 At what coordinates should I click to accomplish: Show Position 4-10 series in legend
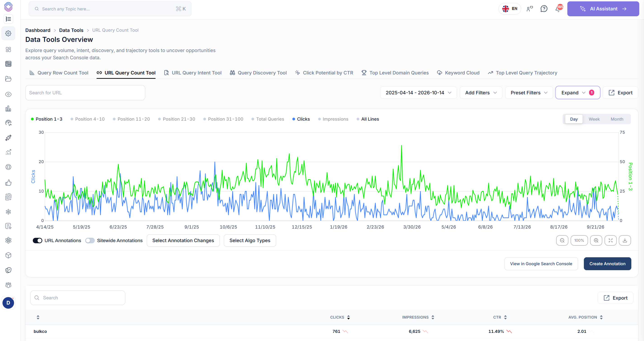point(88,119)
